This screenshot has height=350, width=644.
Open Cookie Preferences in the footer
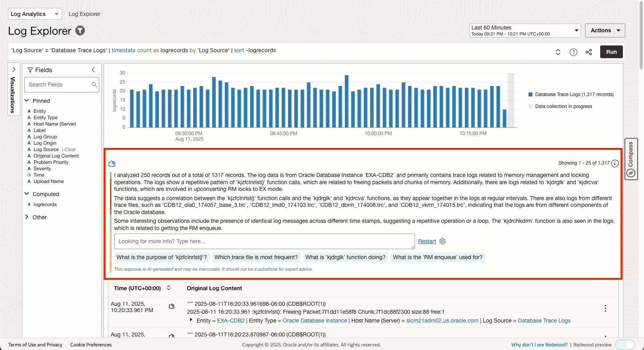point(91,345)
